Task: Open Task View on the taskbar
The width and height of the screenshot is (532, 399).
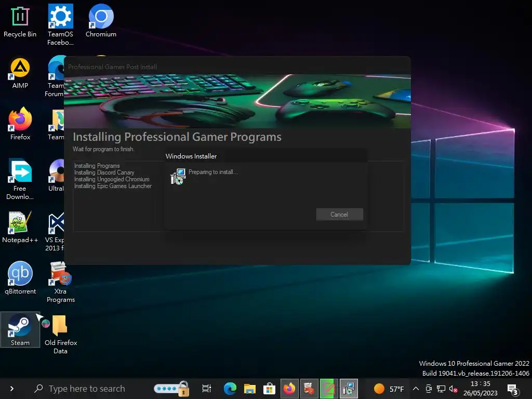Action: [x=207, y=389]
